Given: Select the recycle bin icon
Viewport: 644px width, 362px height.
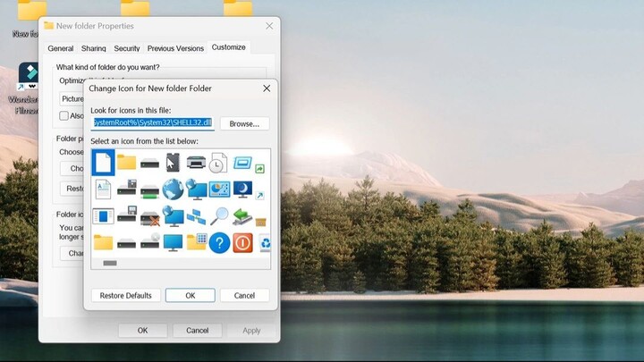Looking at the screenshot, I should (x=265, y=243).
